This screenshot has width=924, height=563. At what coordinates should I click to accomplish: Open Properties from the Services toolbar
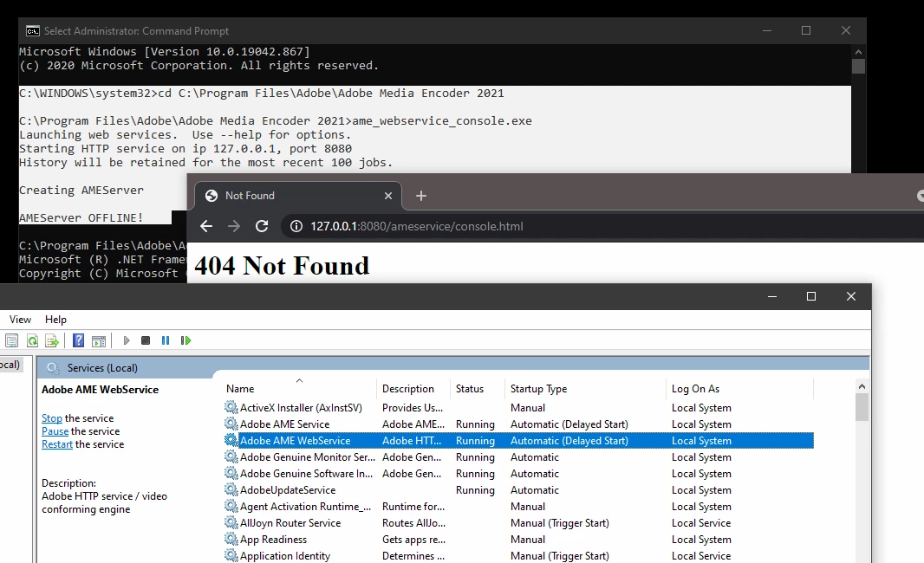point(12,340)
